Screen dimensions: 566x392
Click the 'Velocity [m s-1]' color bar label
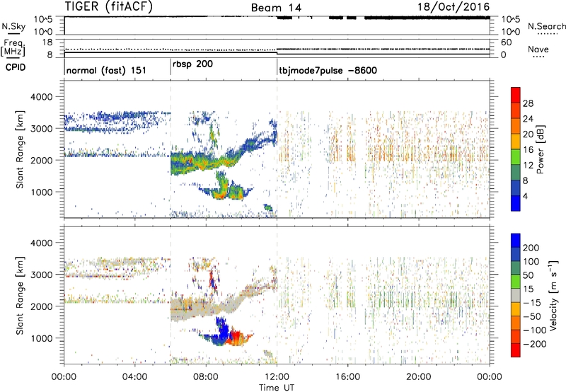tap(553, 295)
